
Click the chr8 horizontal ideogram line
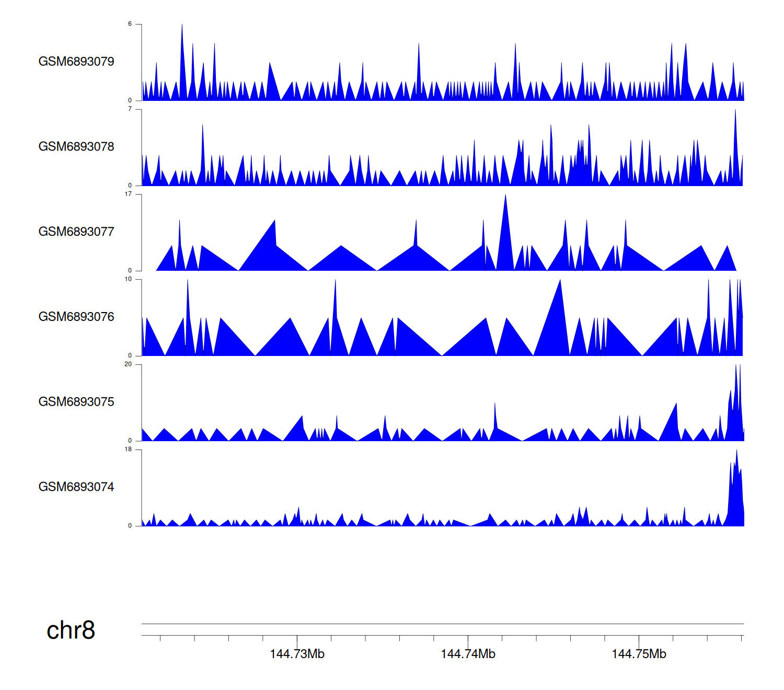click(x=442, y=624)
